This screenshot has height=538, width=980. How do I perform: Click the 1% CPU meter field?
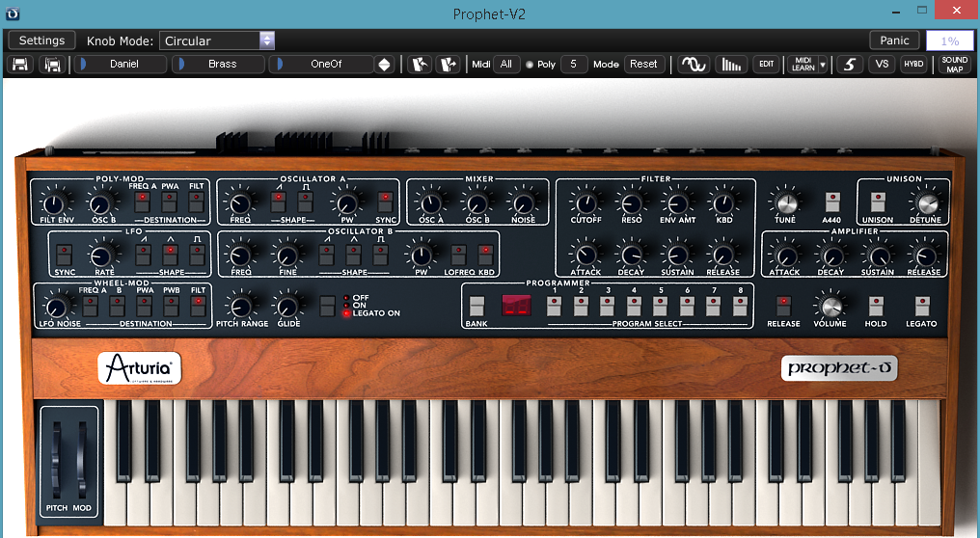tap(949, 40)
